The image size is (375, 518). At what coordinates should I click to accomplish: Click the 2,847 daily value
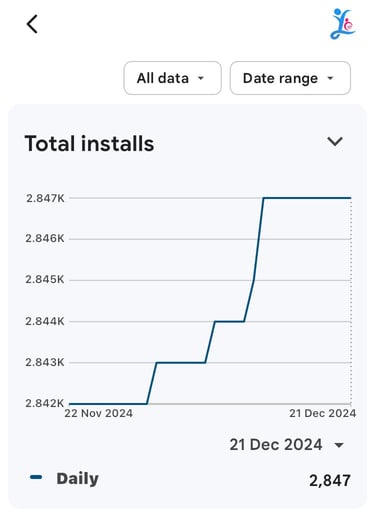coord(330,480)
